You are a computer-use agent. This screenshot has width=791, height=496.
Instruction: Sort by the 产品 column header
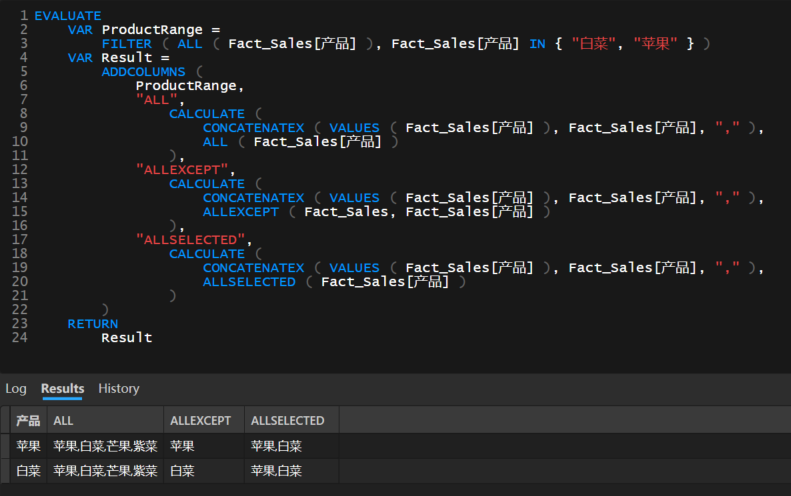click(28, 420)
